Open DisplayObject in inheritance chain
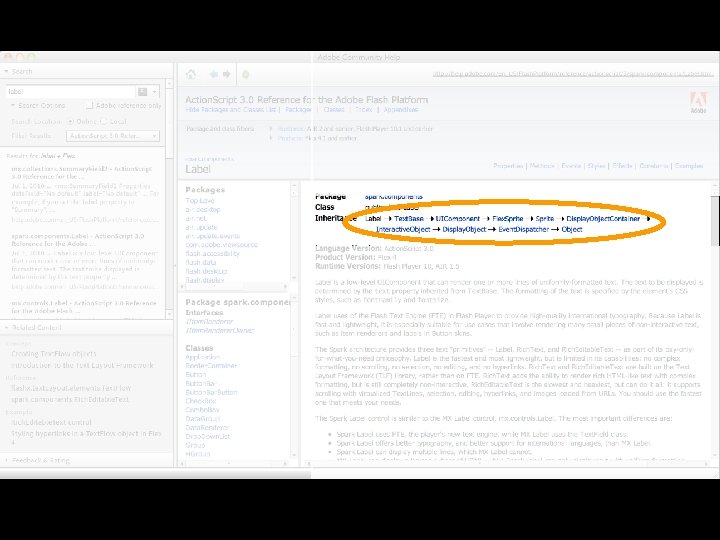 click(464, 229)
